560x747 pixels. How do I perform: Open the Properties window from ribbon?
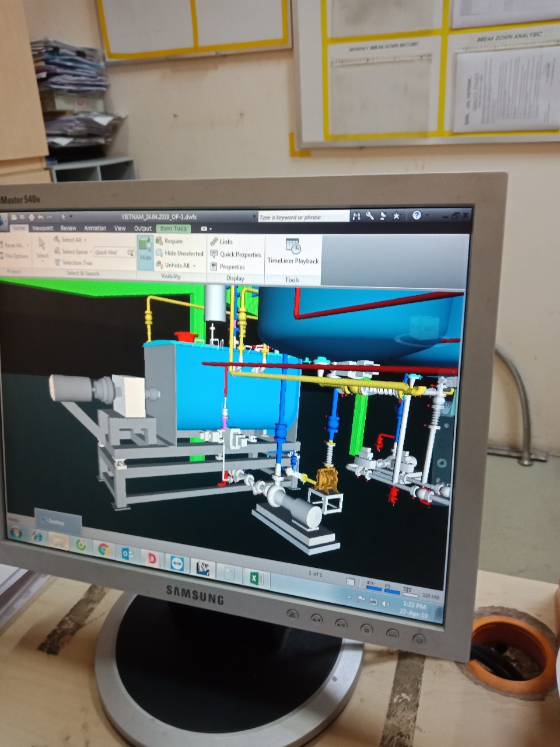click(x=228, y=267)
